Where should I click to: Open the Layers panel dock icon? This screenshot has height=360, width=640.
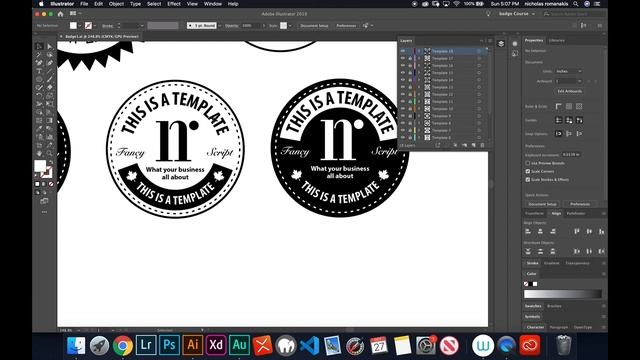pyautogui.click(x=501, y=44)
